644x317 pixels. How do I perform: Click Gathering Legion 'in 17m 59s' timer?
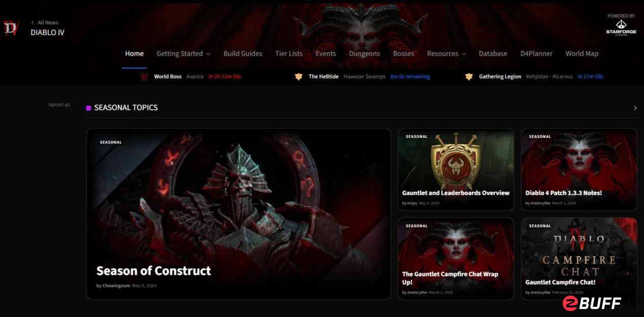590,77
